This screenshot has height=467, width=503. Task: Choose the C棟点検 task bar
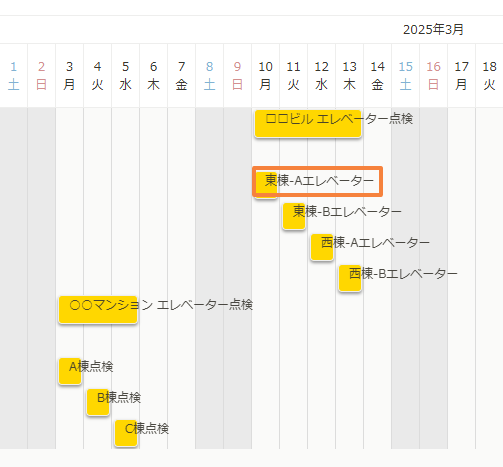tap(126, 433)
